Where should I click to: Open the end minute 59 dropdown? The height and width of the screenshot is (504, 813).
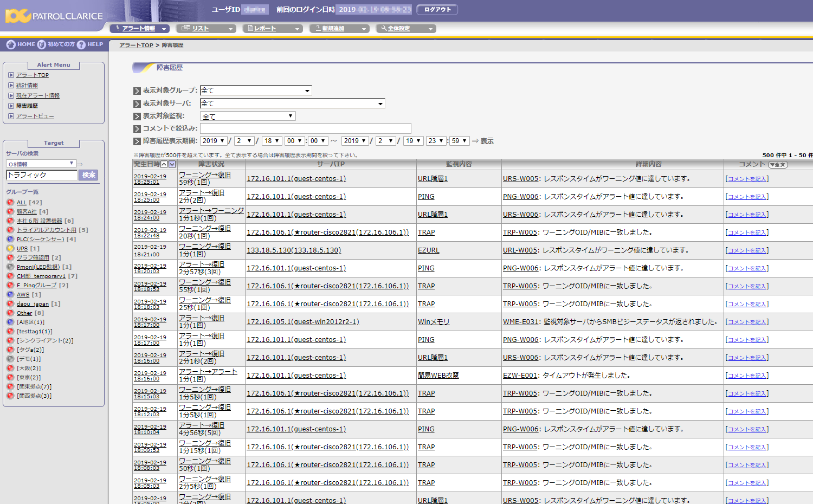(x=459, y=141)
